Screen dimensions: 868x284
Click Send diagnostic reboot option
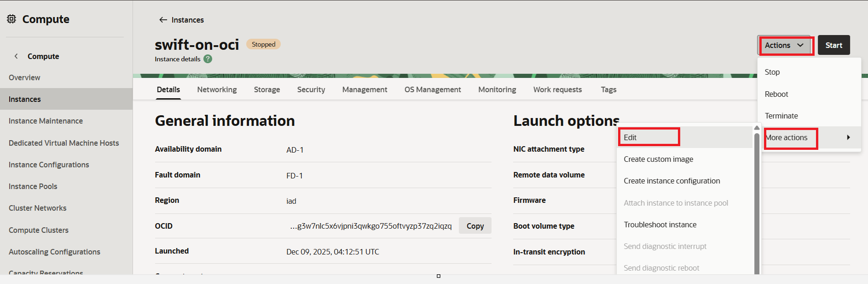click(x=685, y=268)
